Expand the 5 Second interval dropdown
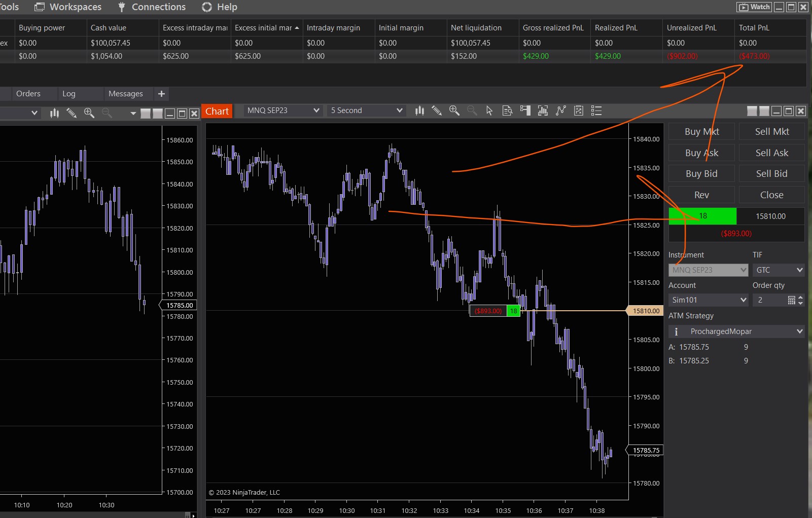 click(367, 110)
